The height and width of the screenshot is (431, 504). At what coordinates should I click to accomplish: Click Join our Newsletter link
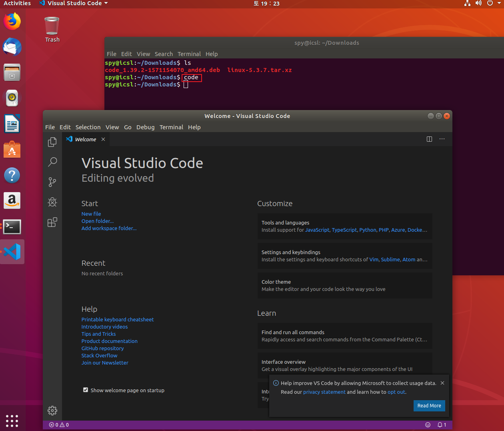pos(105,363)
